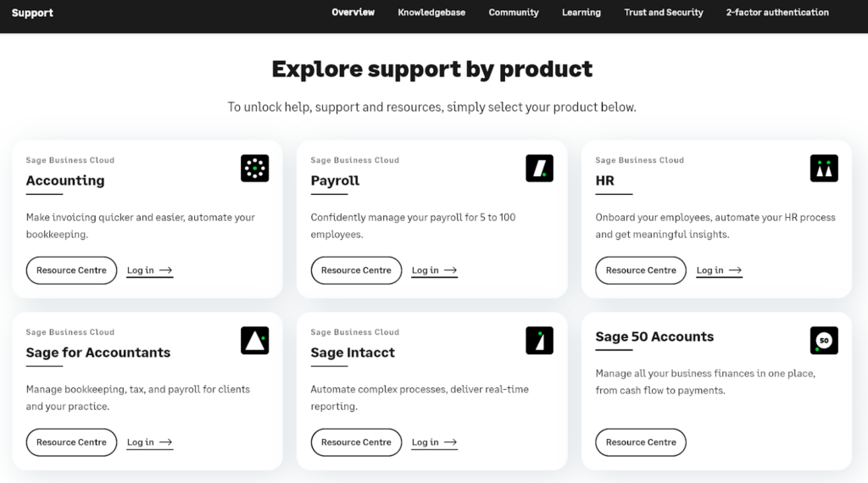Click the Accounting product icon
The image size is (868, 483).
click(254, 168)
